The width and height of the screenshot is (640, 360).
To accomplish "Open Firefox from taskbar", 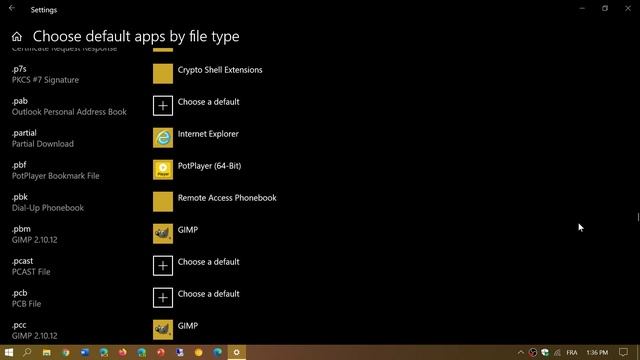I will 122,352.
